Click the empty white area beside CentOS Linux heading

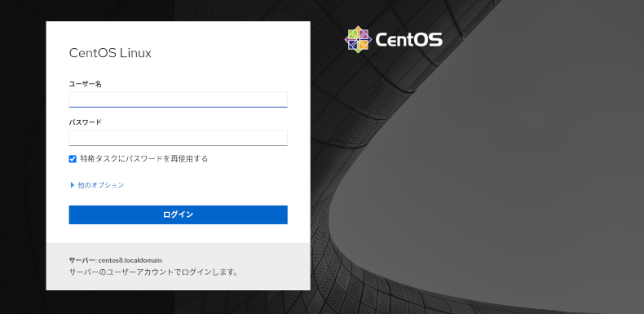click(230, 53)
